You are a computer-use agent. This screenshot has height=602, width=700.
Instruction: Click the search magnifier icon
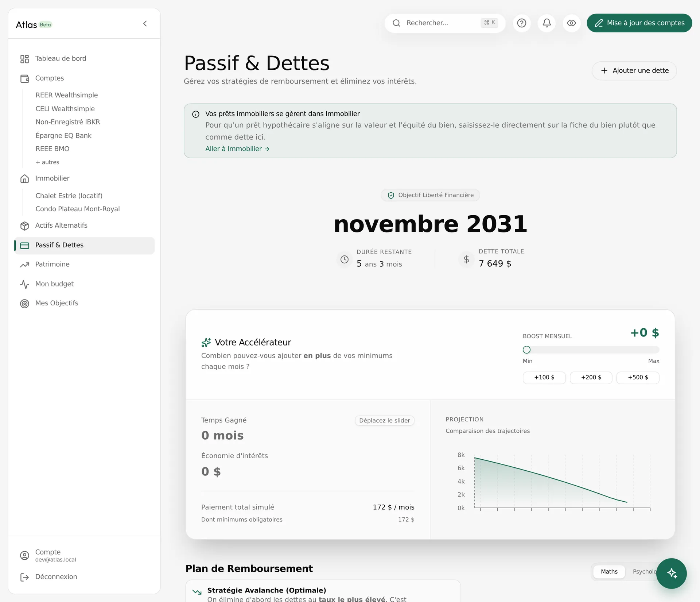396,23
